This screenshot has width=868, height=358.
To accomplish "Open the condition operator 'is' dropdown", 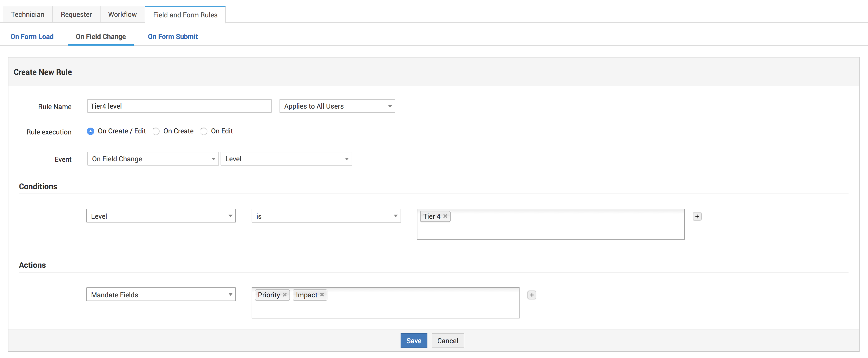I will pos(326,216).
